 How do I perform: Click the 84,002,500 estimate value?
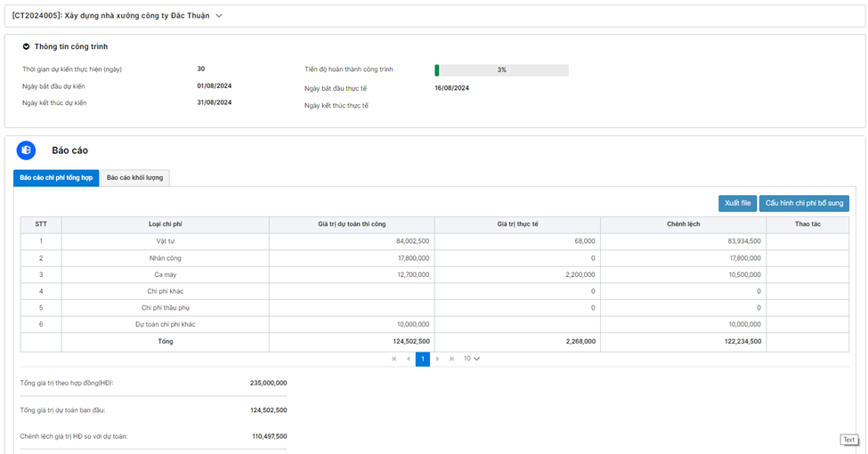412,241
